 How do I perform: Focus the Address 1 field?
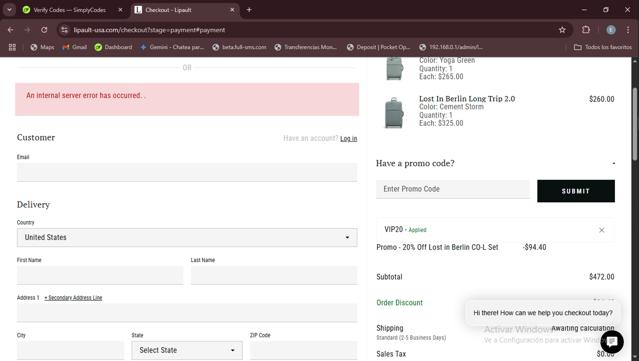tap(187, 313)
